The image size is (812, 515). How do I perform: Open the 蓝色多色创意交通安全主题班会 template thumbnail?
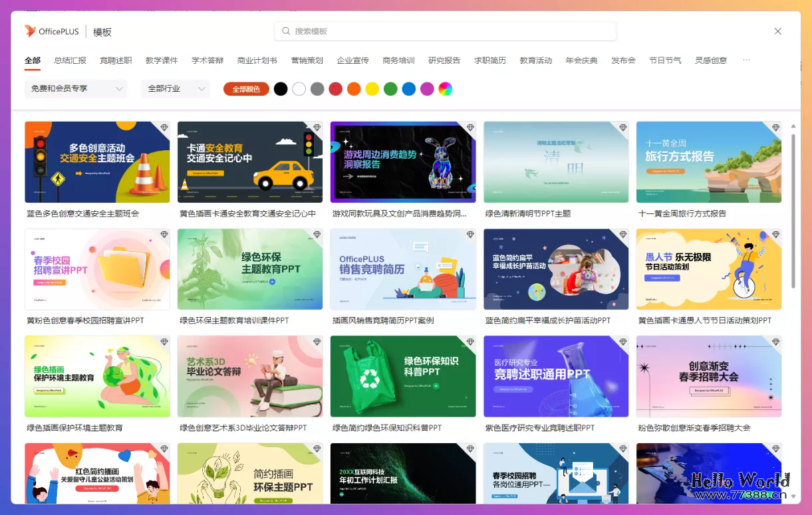click(97, 162)
